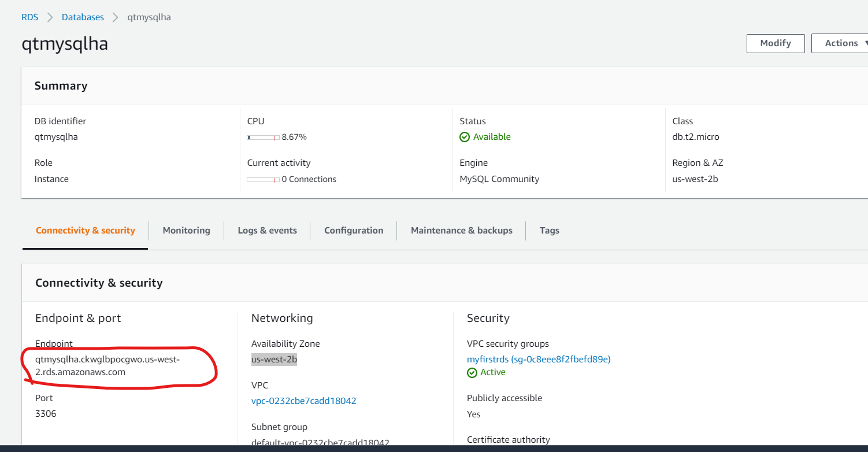This screenshot has width=868, height=452.
Task: Navigate to RDS via breadcrumb
Action: 29,17
